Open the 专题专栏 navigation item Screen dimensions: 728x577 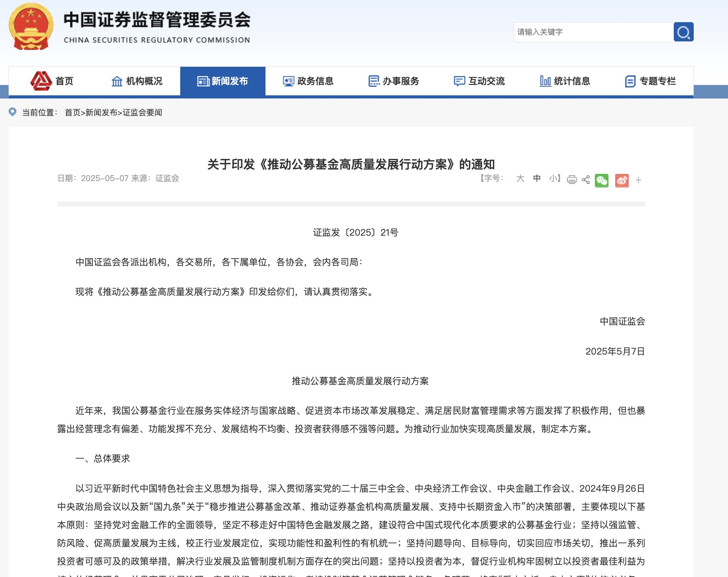tap(651, 81)
